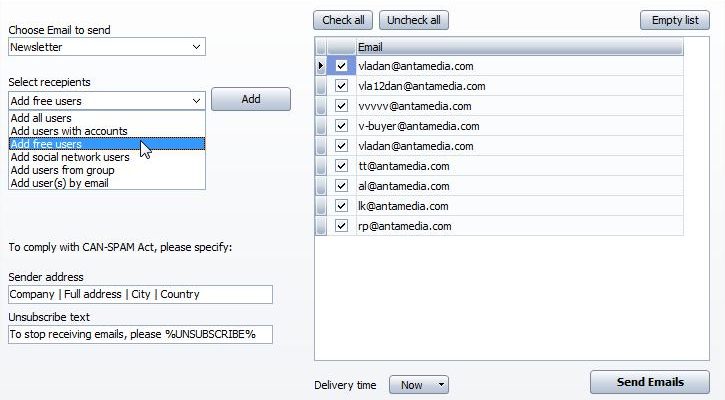The width and height of the screenshot is (725, 400).
Task: Click email text tt@antamedia.com
Action: tap(404, 166)
